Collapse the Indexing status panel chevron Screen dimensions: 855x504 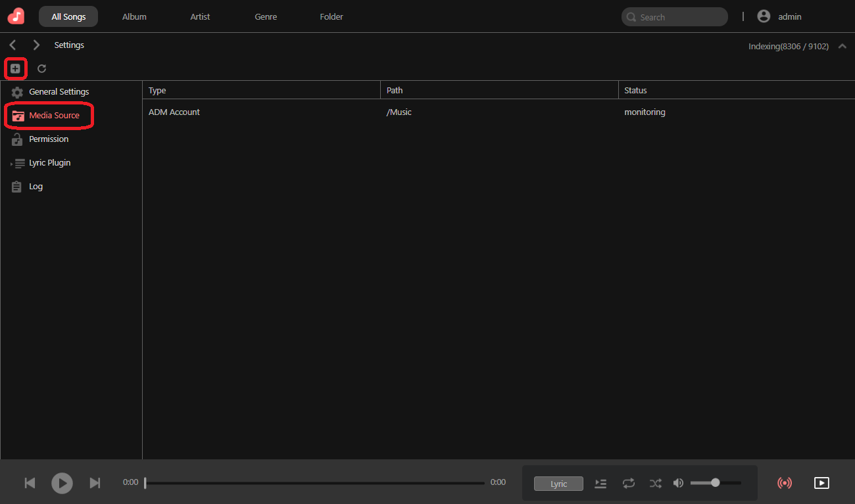click(x=842, y=47)
